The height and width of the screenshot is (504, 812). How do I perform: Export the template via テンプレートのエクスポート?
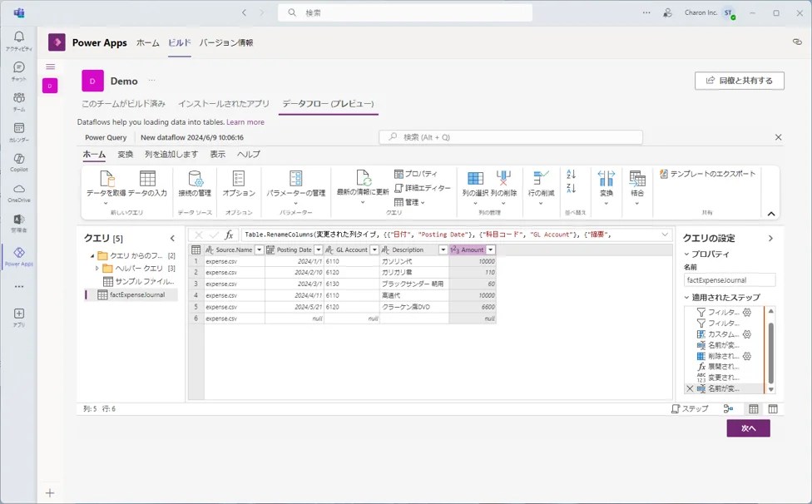(707, 174)
